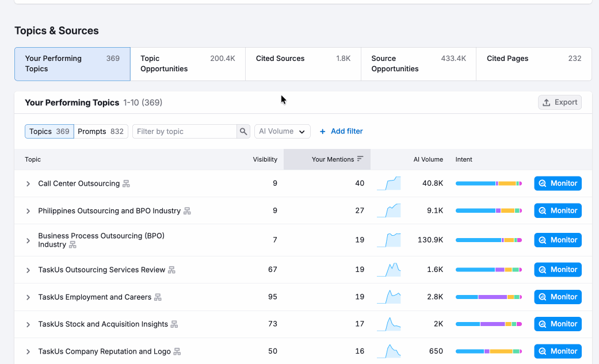Select the Your Performing Topics tab
The height and width of the screenshot is (364, 599).
[x=73, y=64]
